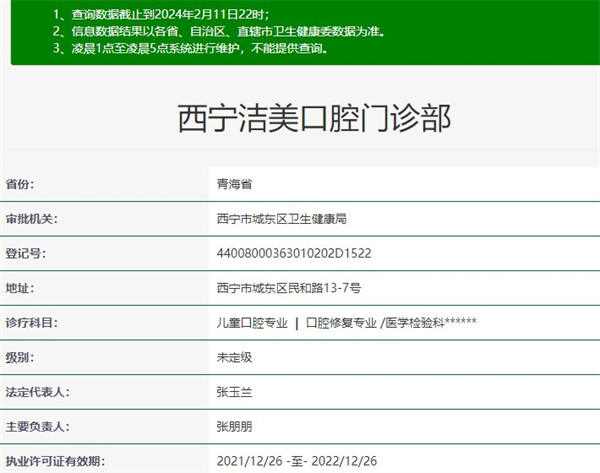This screenshot has height=473, width=600.
Task: Click the validity dates 2021/12/26 -至- 2022/12/26
Action: click(x=297, y=461)
